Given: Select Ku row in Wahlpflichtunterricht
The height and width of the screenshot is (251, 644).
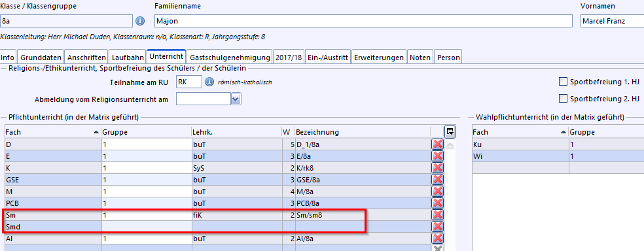Looking at the screenshot, I should point(558,144).
